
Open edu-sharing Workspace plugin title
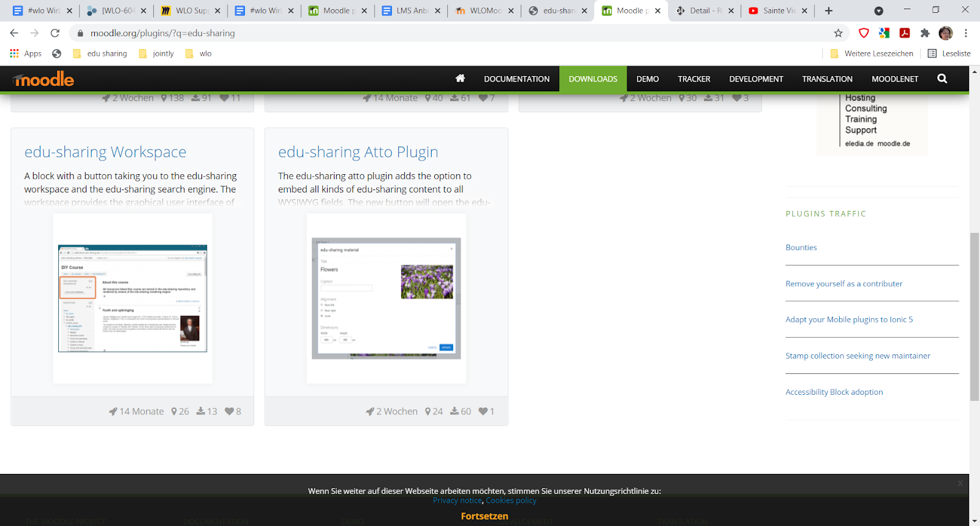[105, 151]
